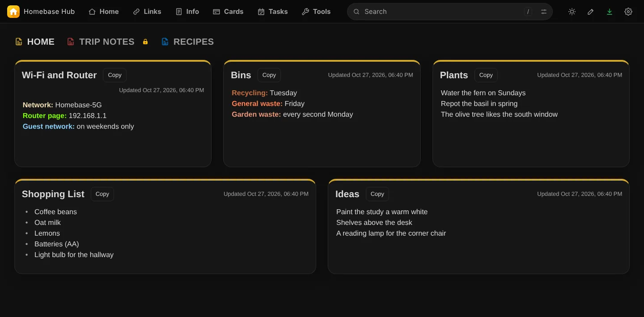Click 'The olive tree likes the south window'
This screenshot has height=317, width=644.
point(499,114)
